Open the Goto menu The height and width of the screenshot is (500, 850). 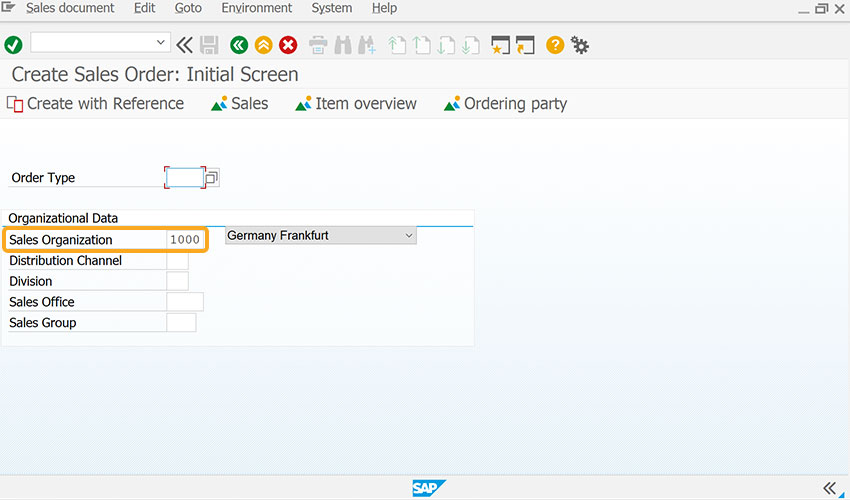tap(188, 8)
